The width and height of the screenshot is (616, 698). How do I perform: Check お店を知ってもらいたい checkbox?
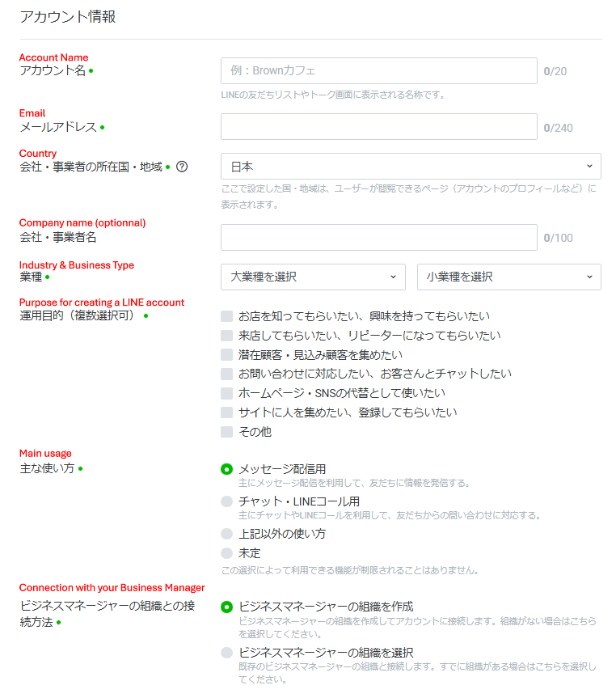point(227,316)
